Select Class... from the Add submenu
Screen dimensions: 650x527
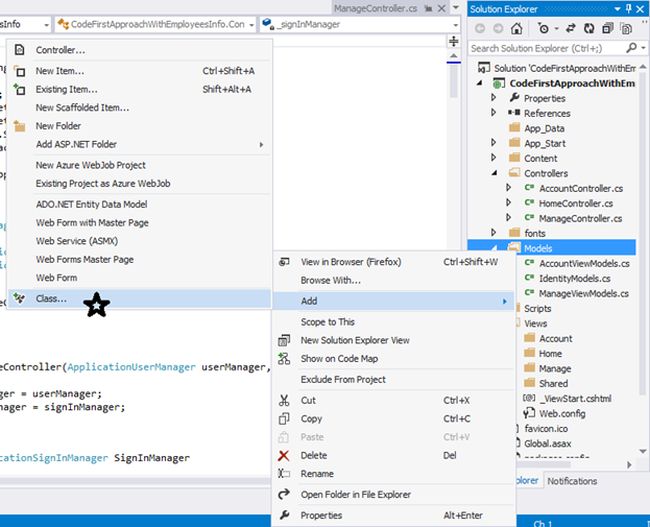coord(139,299)
